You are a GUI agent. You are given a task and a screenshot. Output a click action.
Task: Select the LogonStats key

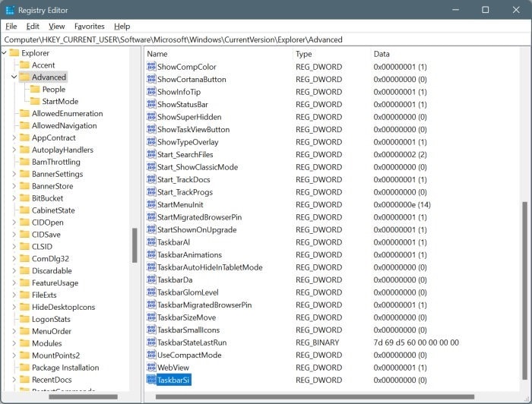(51, 319)
